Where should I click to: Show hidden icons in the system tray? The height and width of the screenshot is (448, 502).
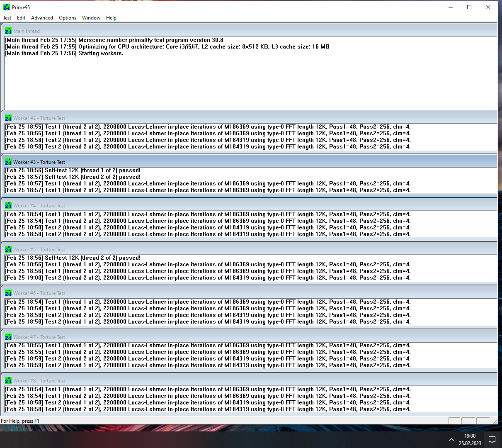[x=451, y=440]
